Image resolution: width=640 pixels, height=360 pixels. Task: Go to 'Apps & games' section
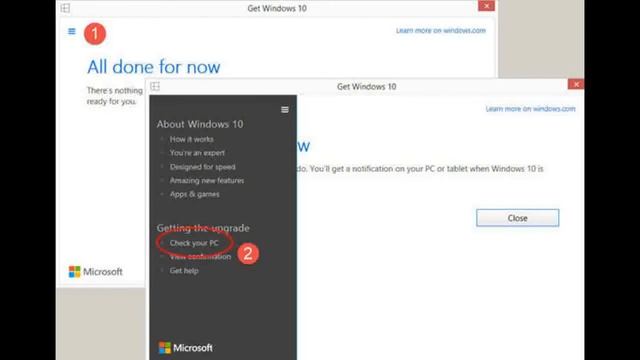click(x=194, y=194)
